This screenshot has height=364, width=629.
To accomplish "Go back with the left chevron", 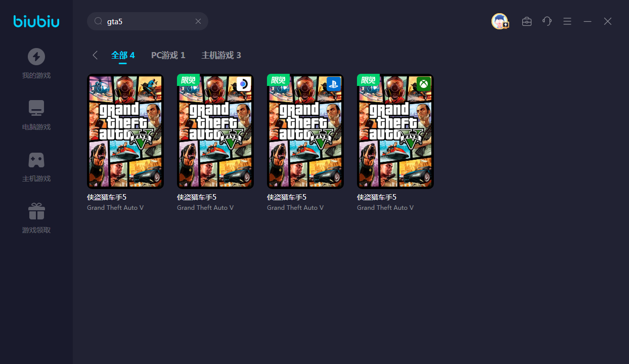I will coord(95,55).
